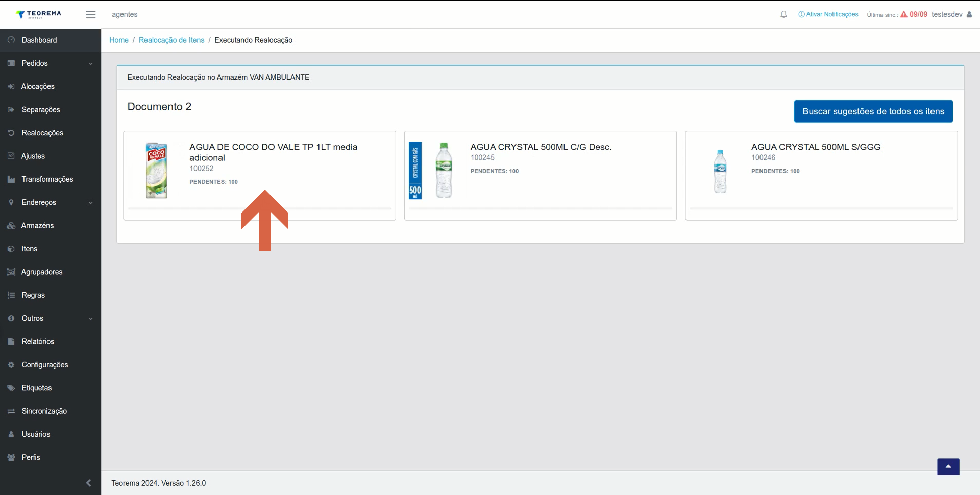
Task: Expand the Endereços submenu chevron
Action: pos(91,203)
